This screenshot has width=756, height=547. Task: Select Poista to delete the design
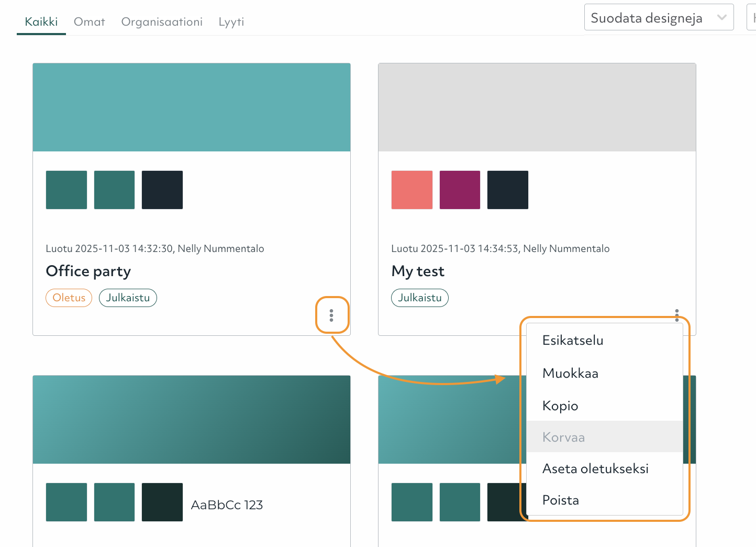(561, 500)
